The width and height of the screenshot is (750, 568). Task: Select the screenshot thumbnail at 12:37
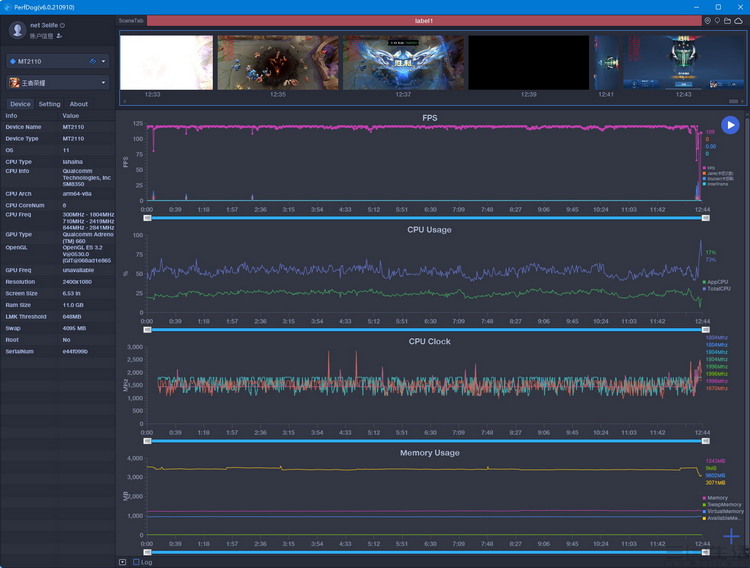pyautogui.click(x=403, y=63)
